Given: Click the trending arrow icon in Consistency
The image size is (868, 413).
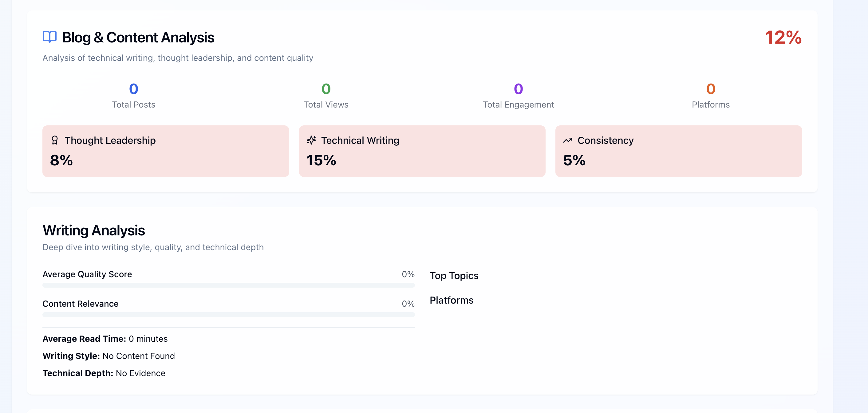Looking at the screenshot, I should tap(568, 140).
